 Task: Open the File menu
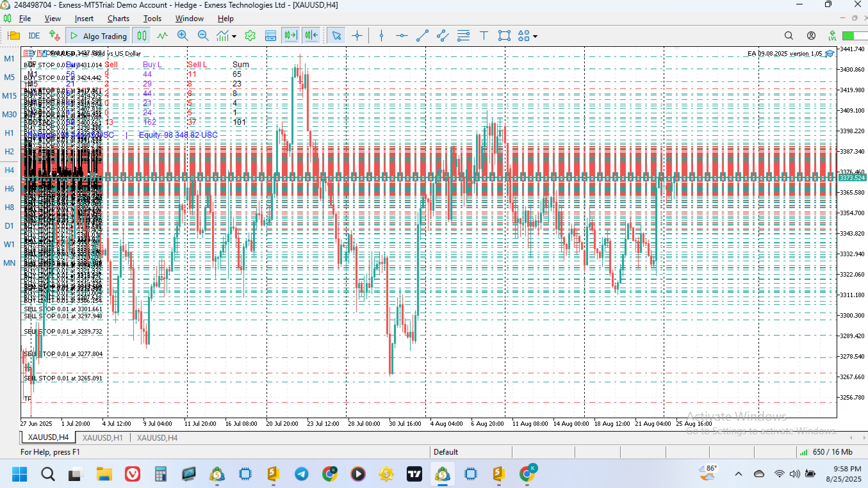(25, 19)
